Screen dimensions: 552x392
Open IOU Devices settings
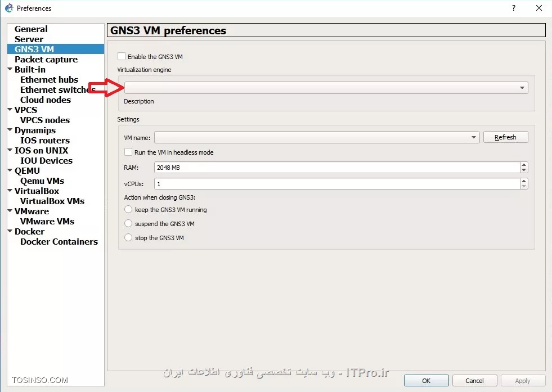pos(47,160)
